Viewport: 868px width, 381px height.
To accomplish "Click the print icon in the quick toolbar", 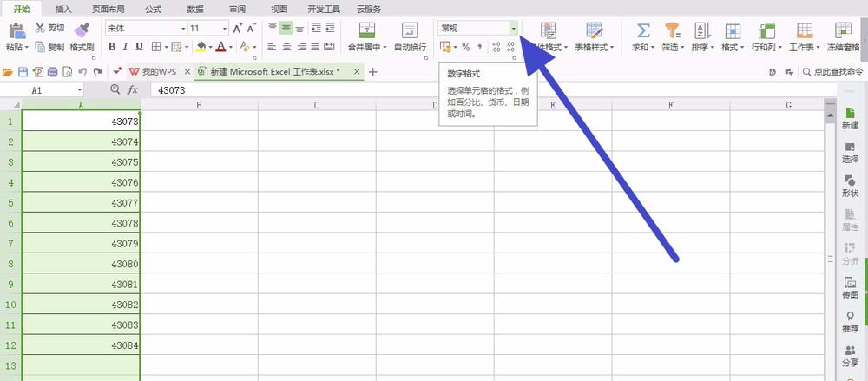I will point(53,72).
